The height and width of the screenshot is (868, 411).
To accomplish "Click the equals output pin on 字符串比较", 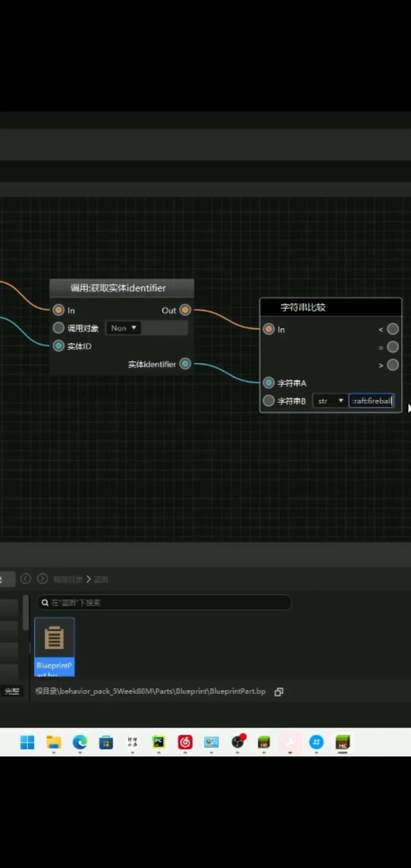I will click(392, 347).
